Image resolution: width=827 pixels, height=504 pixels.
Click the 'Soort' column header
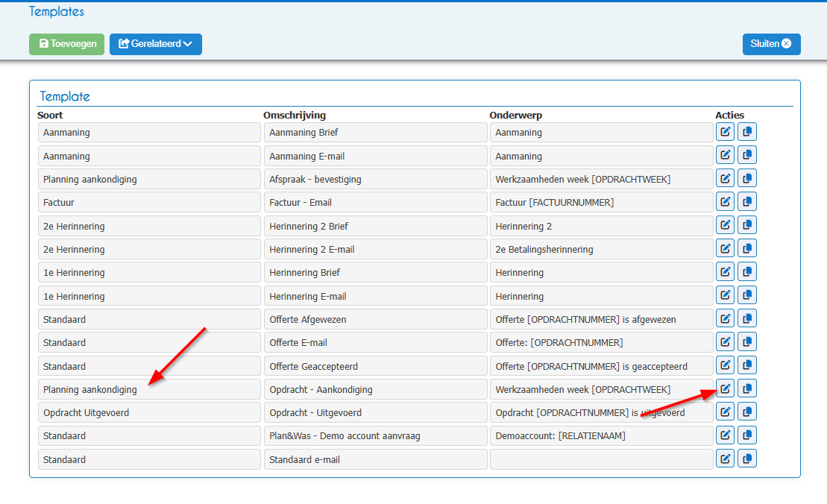tap(50, 115)
